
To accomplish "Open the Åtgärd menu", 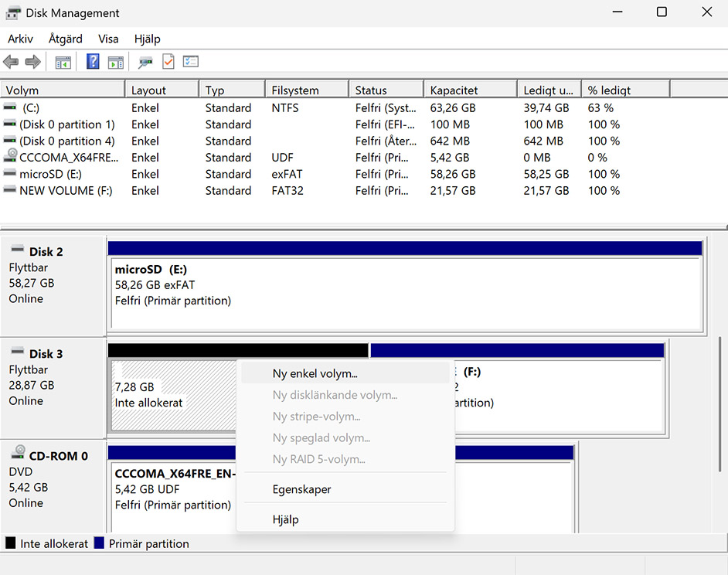I will coord(66,39).
